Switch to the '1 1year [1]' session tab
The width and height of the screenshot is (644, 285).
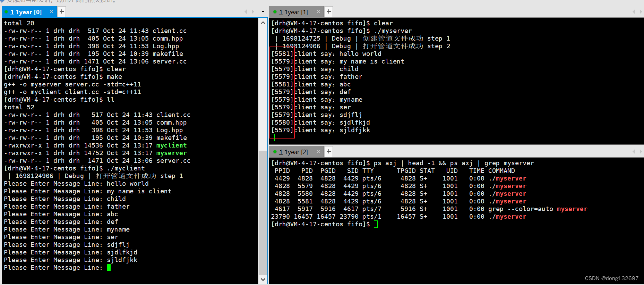293,12
